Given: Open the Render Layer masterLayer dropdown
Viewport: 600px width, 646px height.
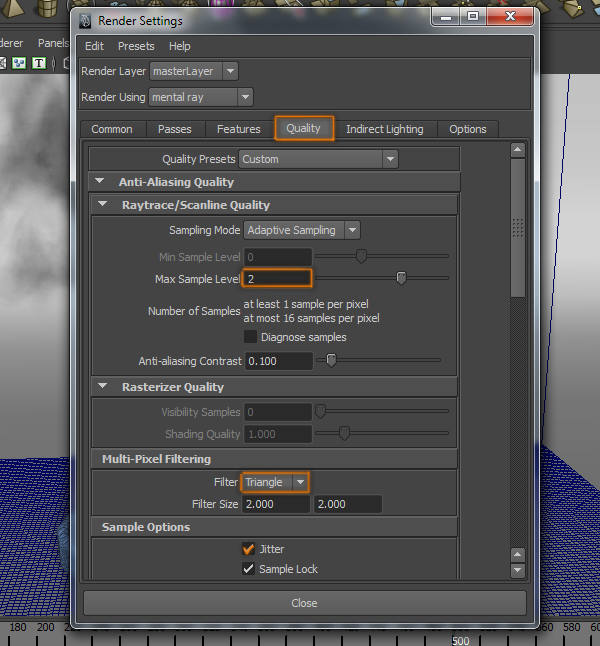Looking at the screenshot, I should click(x=194, y=71).
